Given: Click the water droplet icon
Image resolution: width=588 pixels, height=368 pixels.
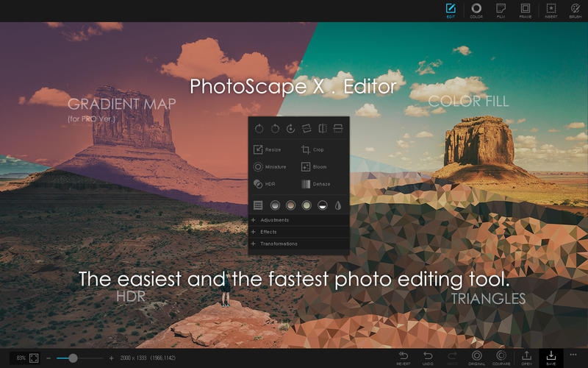Looking at the screenshot, I should (x=338, y=205).
